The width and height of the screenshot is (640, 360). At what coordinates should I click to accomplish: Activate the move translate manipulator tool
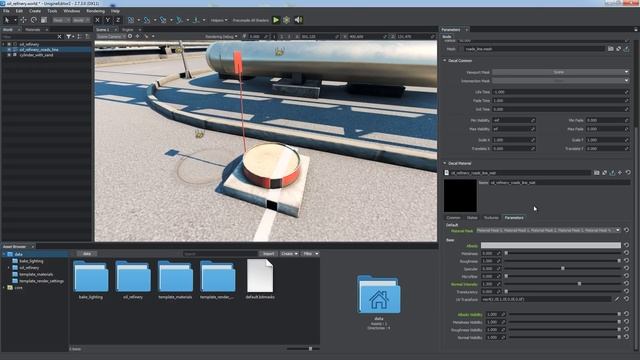click(x=23, y=20)
